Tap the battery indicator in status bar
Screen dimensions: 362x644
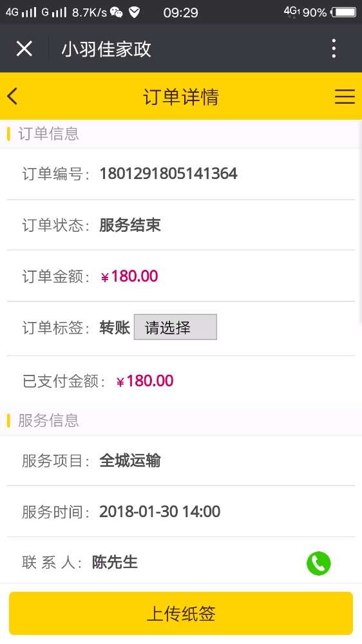[343, 12]
